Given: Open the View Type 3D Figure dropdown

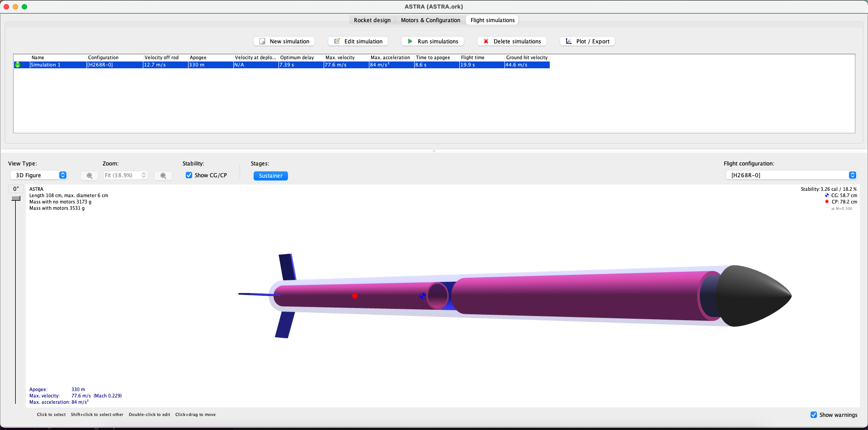Looking at the screenshot, I should (38, 175).
